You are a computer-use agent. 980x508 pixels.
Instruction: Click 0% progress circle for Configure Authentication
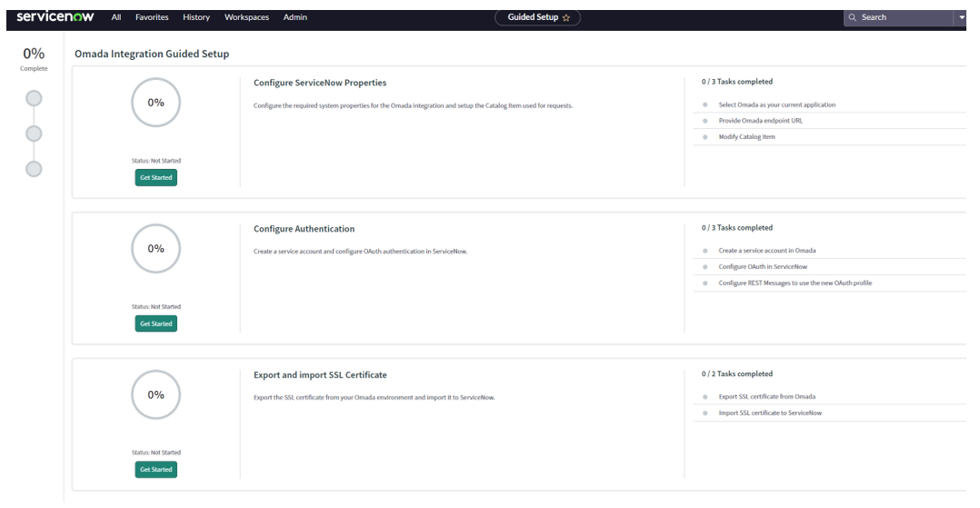pos(156,249)
